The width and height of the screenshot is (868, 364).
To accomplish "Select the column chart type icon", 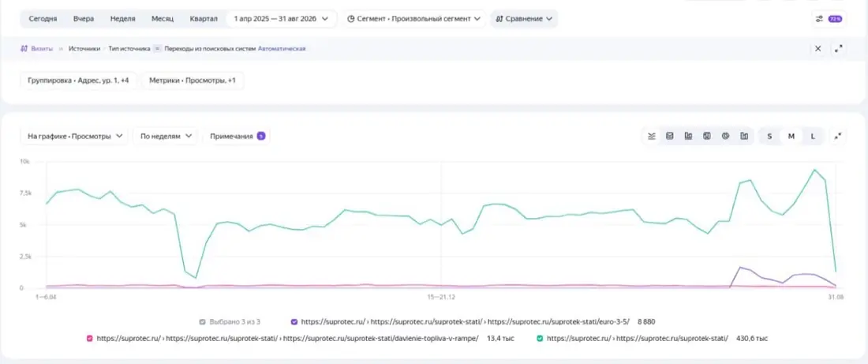I will 688,137.
